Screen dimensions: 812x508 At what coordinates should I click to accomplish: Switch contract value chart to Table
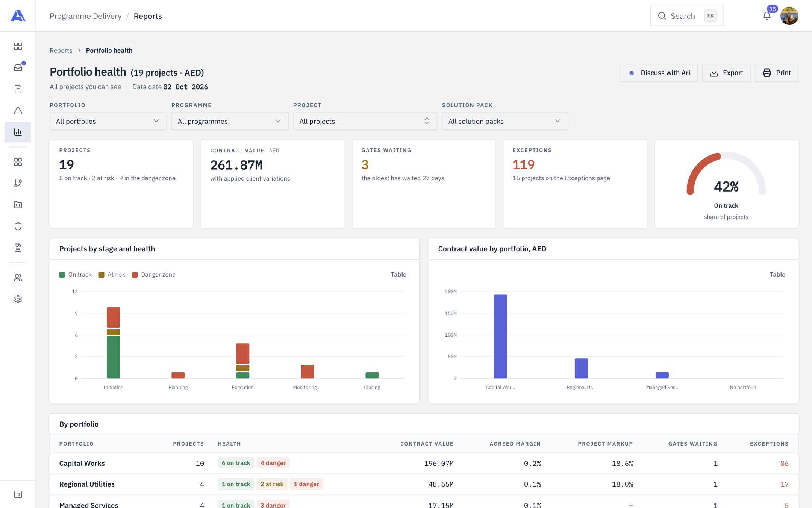[x=777, y=274]
